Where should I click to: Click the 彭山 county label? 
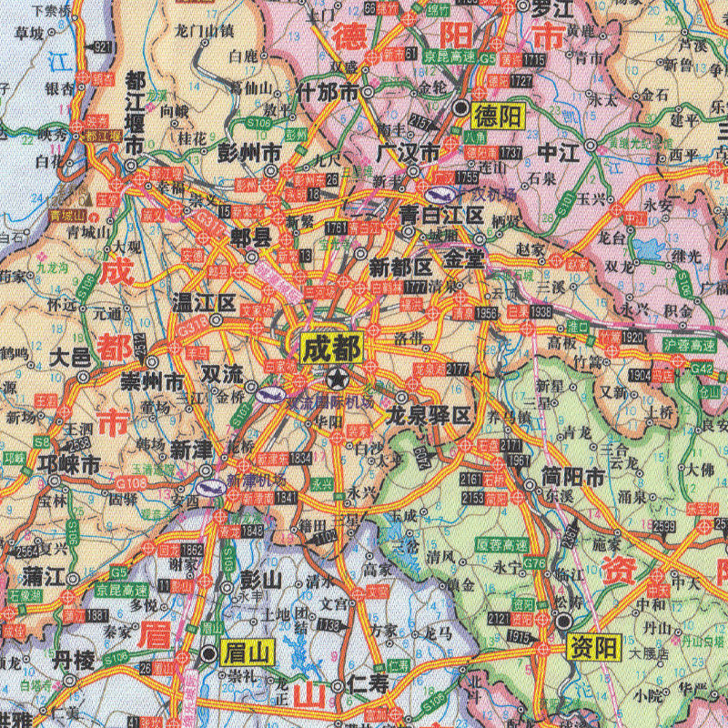click(x=261, y=580)
